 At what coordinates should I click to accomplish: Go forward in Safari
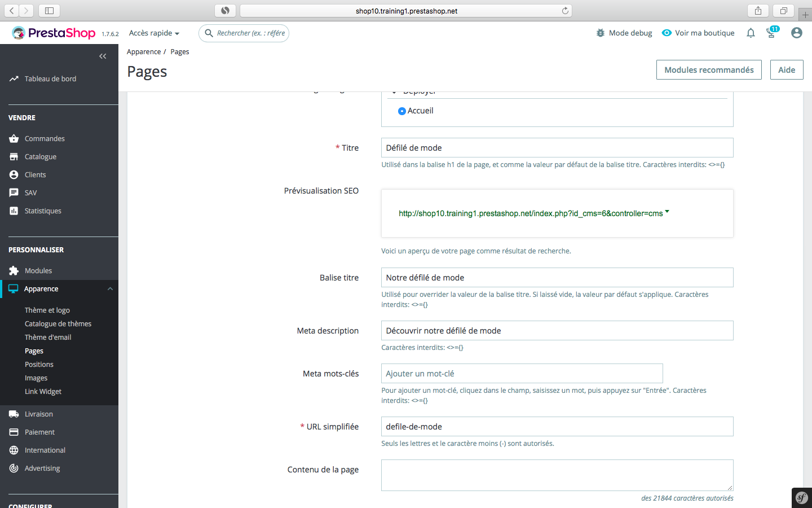click(x=27, y=11)
